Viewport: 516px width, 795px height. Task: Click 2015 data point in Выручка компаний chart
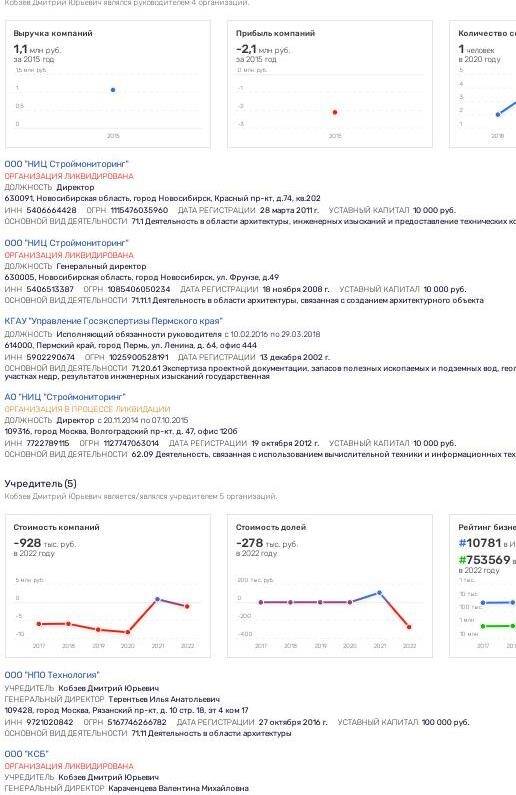[113, 90]
